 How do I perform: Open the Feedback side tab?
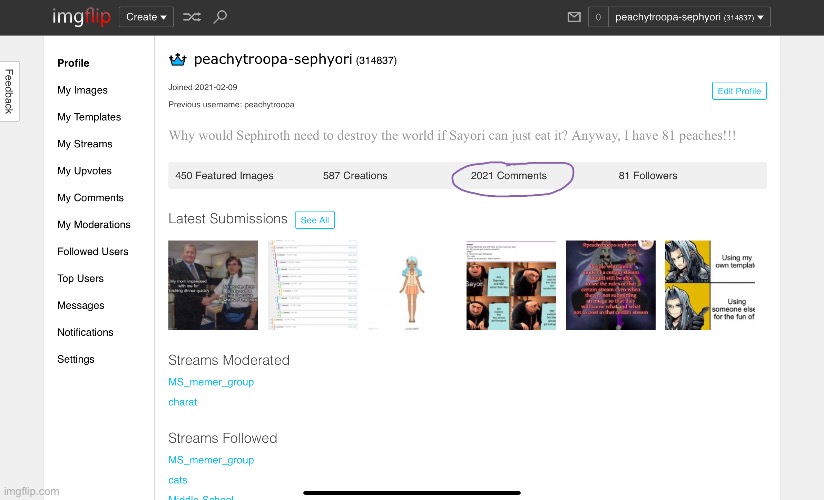pos(9,89)
